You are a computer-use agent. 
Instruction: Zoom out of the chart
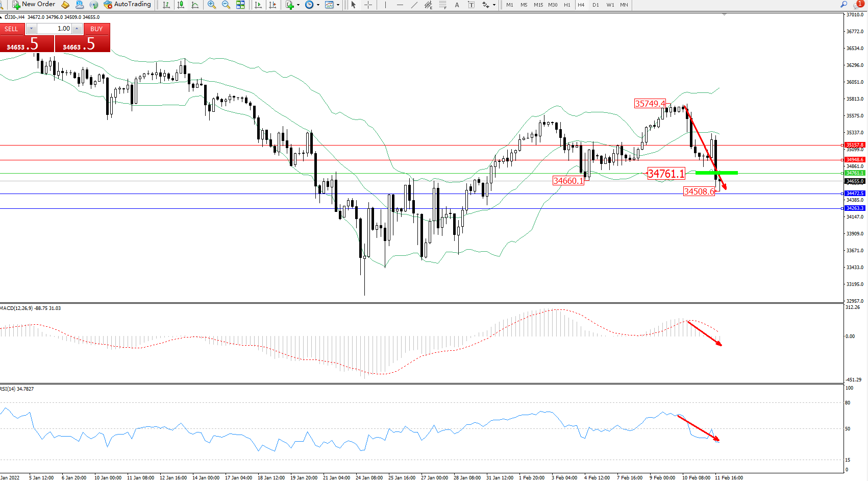click(226, 5)
